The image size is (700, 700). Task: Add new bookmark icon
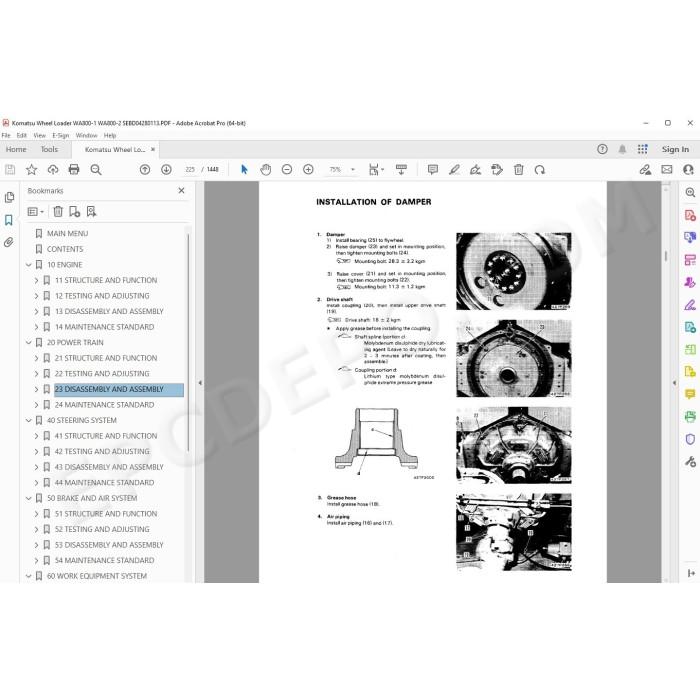coord(75,212)
